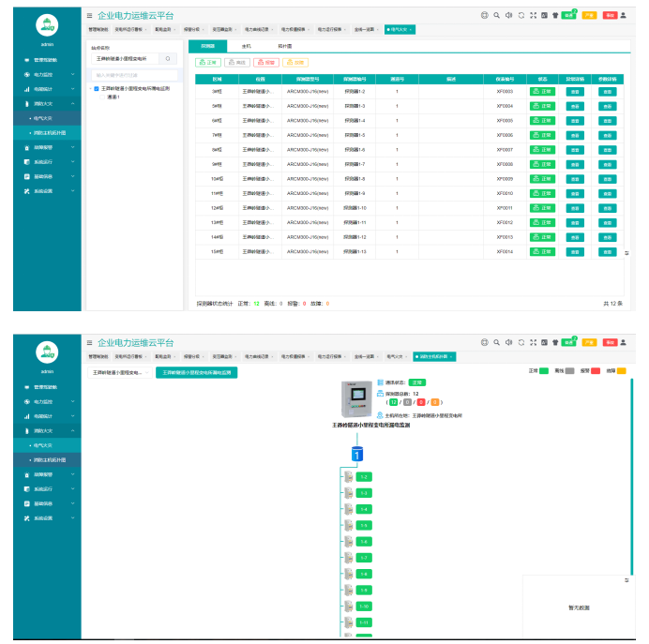The image size is (649, 644).
Task: Expand 电能统计 menu on detector table page sidebar
Action: (48, 89)
